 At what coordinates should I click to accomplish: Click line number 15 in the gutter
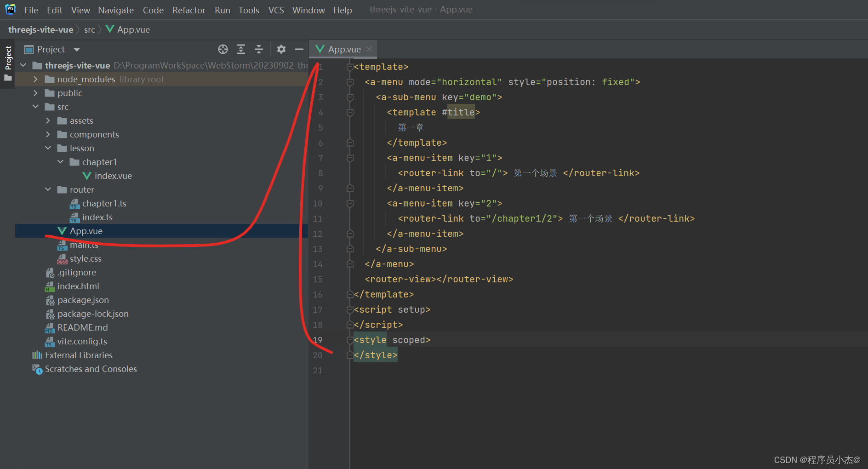[x=318, y=280]
